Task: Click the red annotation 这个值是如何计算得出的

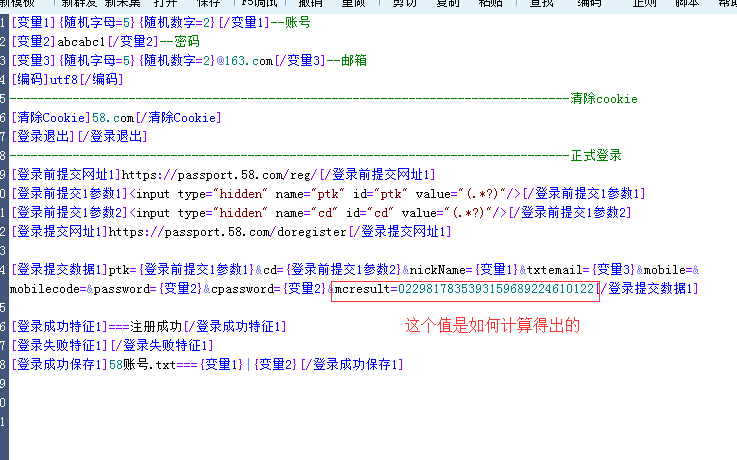Action: 492,326
